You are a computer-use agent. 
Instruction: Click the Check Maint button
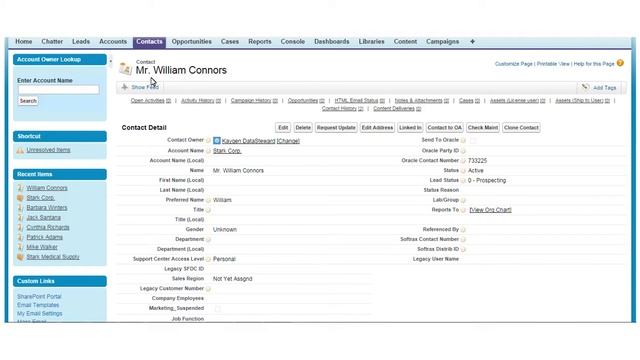(x=483, y=128)
